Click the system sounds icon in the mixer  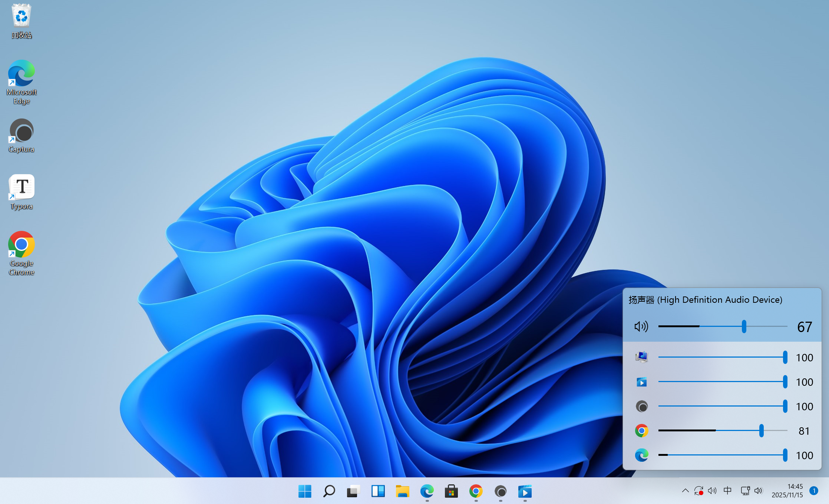click(641, 357)
